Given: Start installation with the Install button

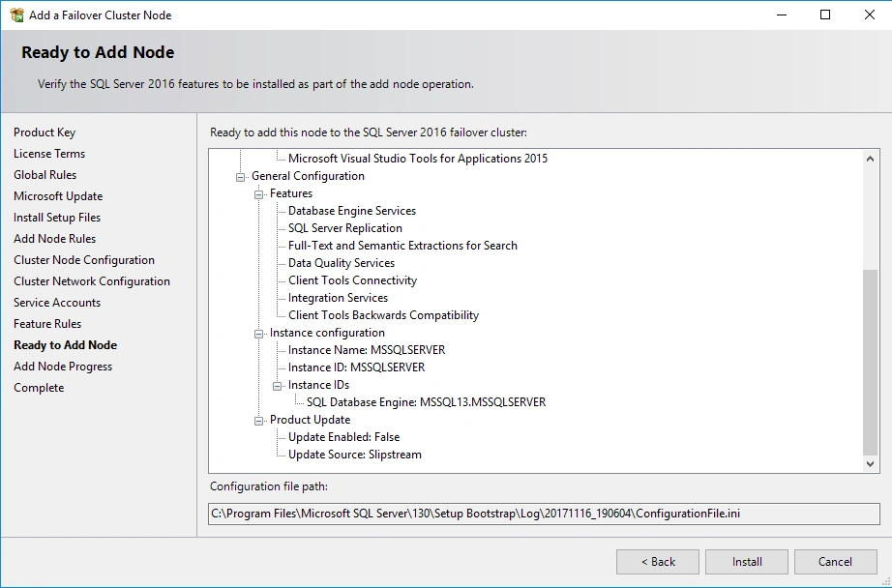Looking at the screenshot, I should tap(747, 562).
